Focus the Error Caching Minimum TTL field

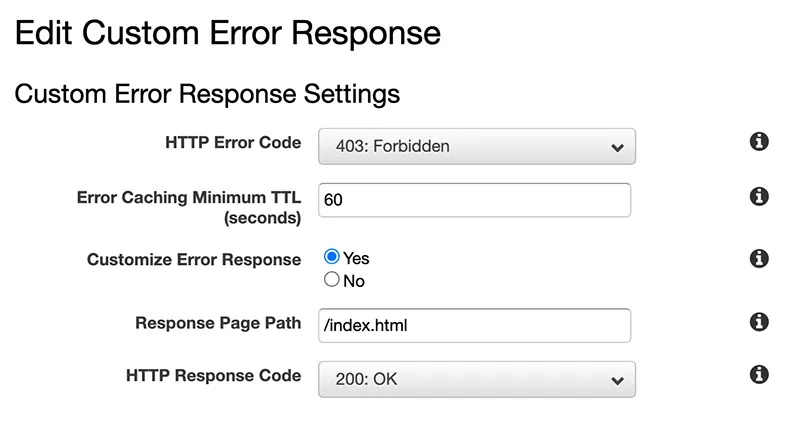pyautogui.click(x=474, y=200)
